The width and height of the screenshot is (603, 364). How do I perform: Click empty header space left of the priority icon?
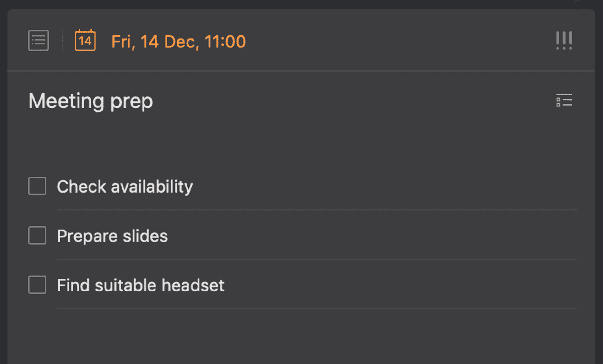pyautogui.click(x=408, y=41)
